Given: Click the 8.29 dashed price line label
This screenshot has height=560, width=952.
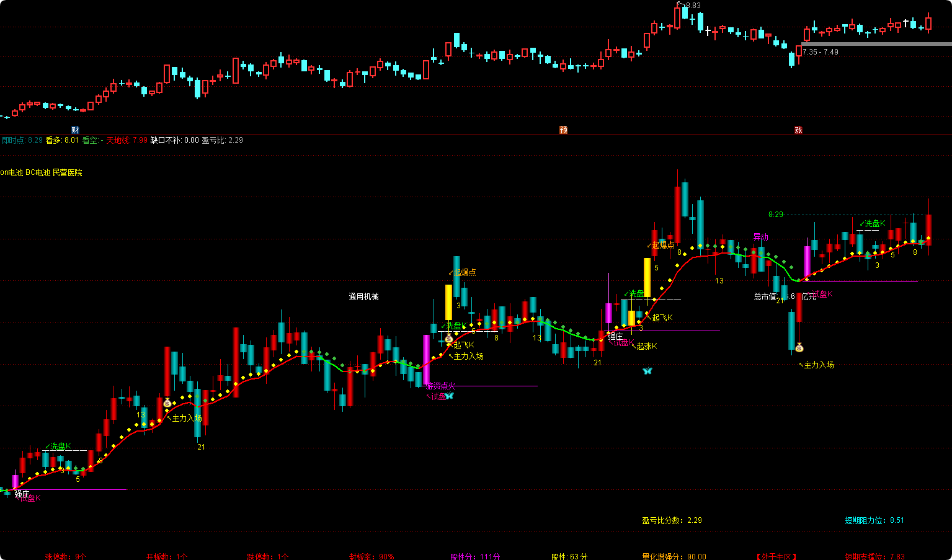Looking at the screenshot, I should (x=775, y=215).
